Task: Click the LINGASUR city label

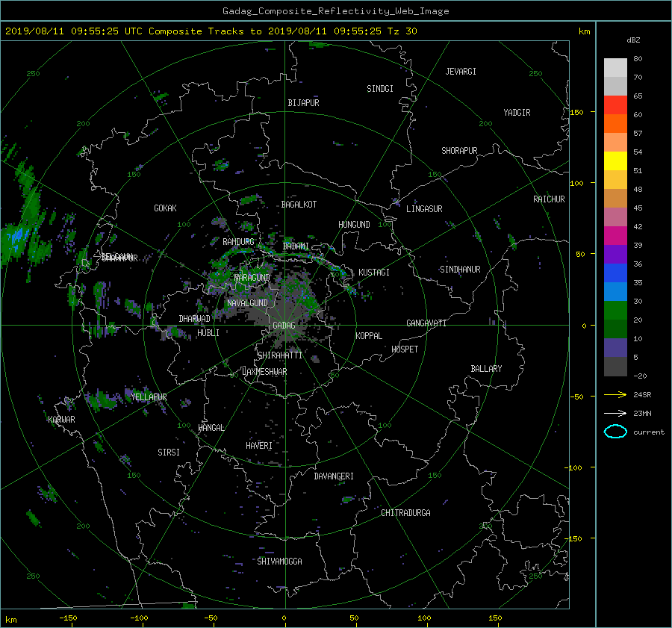Action: pyautogui.click(x=424, y=209)
